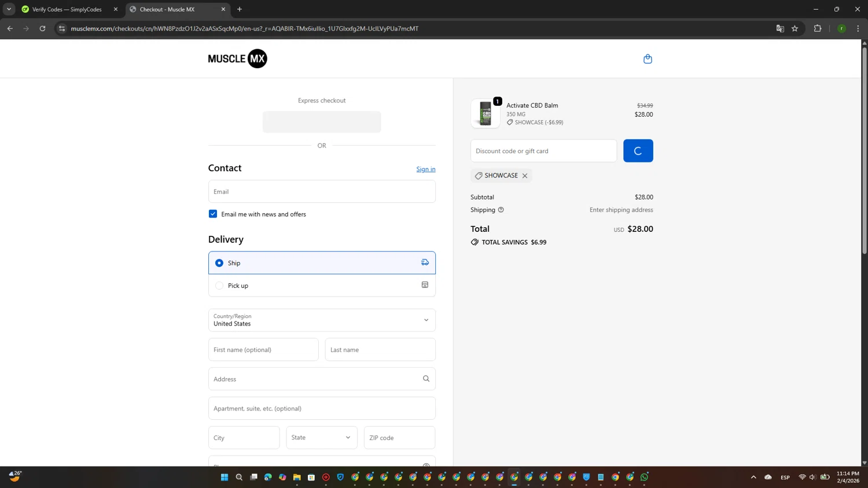Open a new browser tab
Screen dimensions: 868x488
[240, 9]
